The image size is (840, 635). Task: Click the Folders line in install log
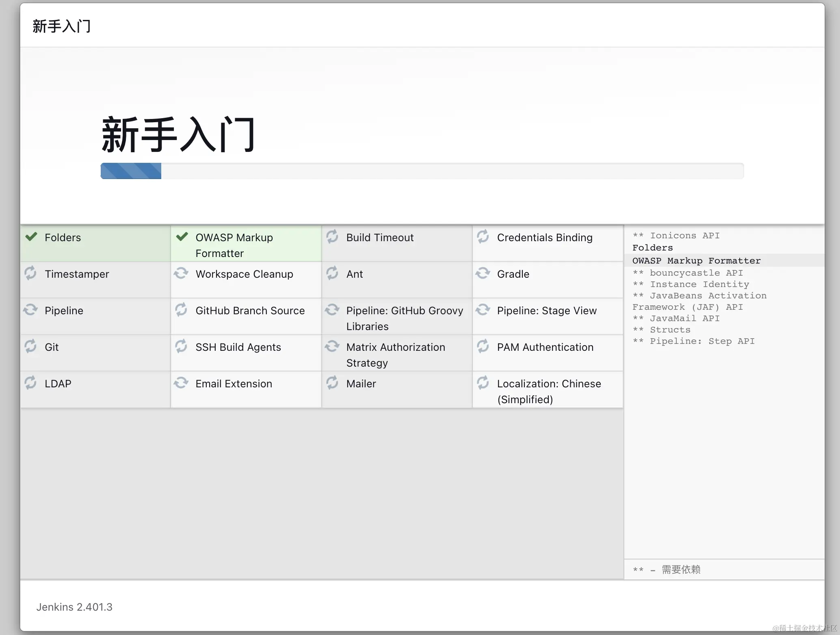click(x=652, y=248)
